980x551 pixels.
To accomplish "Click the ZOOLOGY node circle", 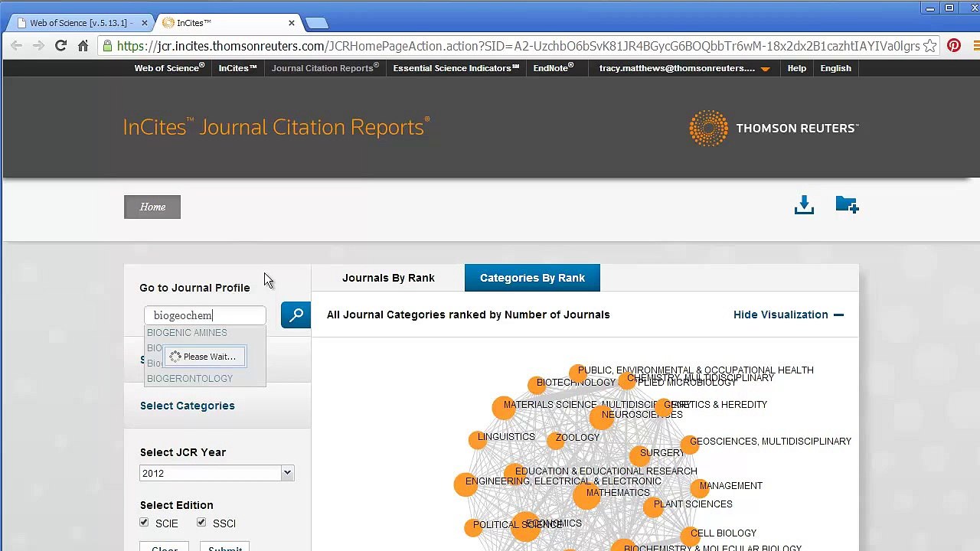I will (x=556, y=440).
